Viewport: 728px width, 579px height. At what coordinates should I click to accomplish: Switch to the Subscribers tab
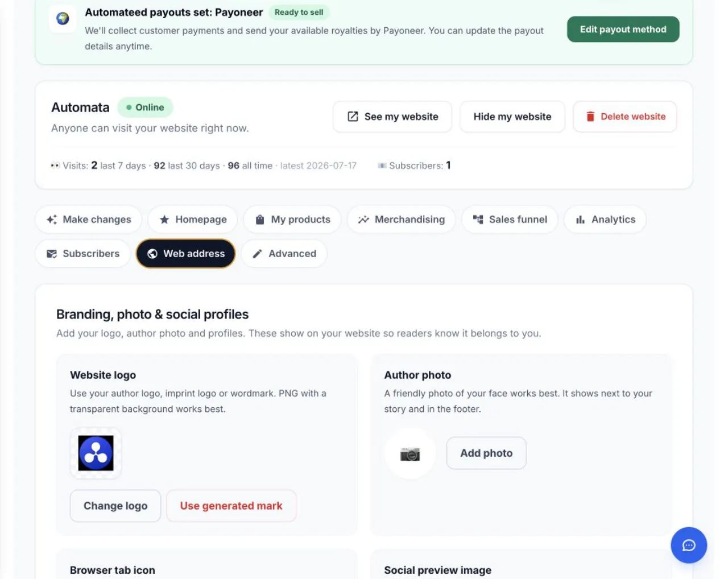[x=83, y=254]
